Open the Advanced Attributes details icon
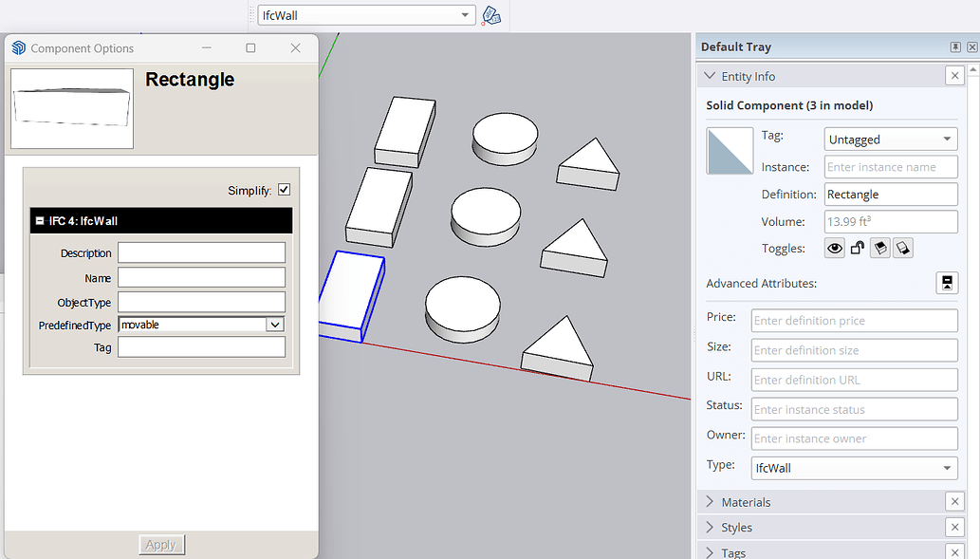 [x=947, y=282]
